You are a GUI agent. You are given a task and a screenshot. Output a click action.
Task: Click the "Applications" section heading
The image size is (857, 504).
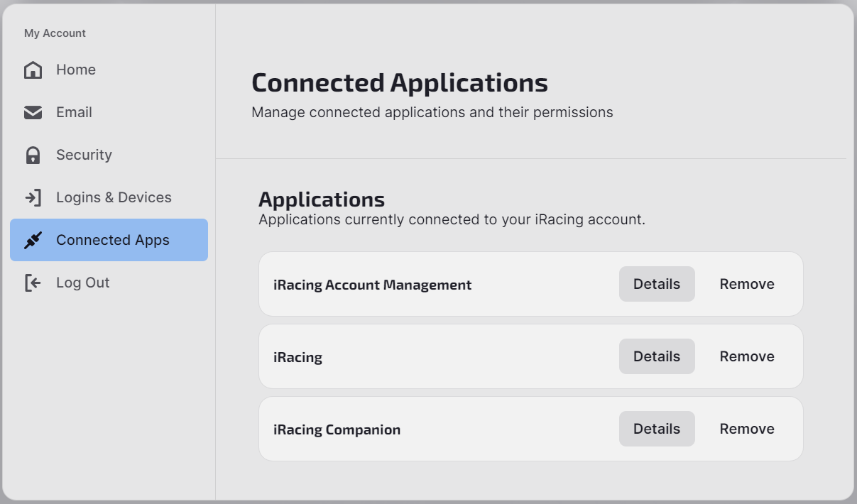[x=322, y=199]
